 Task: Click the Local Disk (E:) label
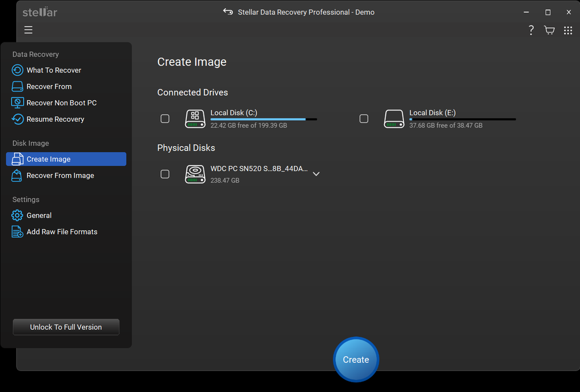pos(432,113)
